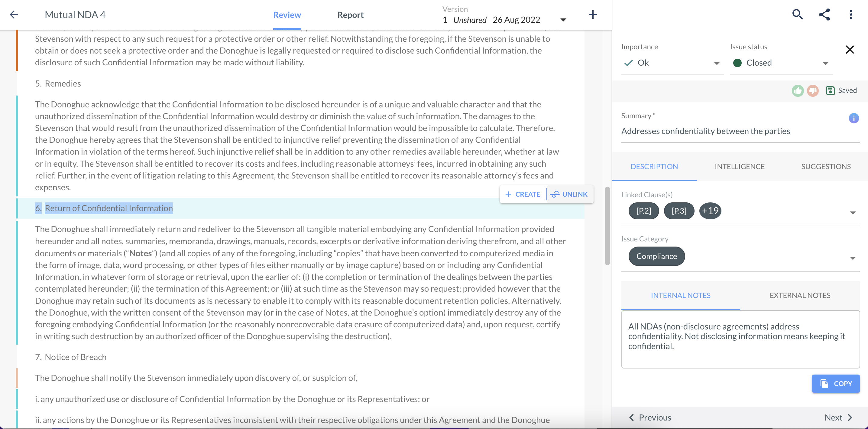Switch to the INTELLIGENCE tab
This screenshot has width=868, height=429.
coord(740,166)
